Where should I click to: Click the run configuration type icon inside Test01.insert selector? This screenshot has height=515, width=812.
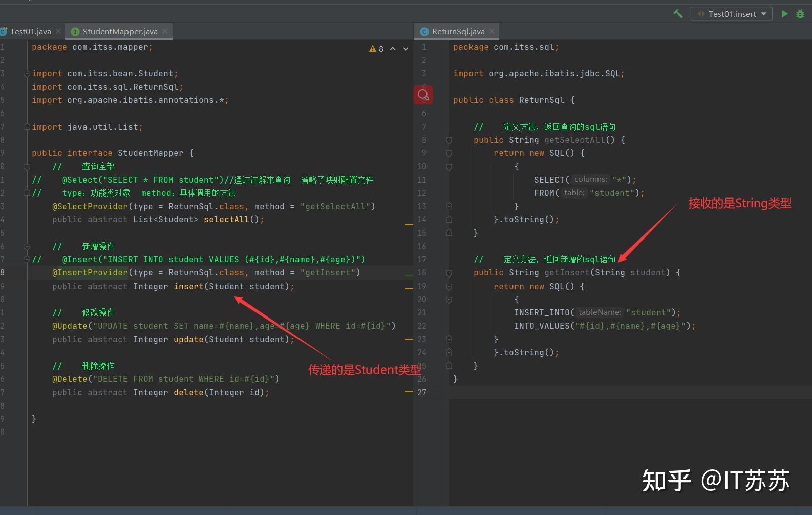click(x=702, y=14)
